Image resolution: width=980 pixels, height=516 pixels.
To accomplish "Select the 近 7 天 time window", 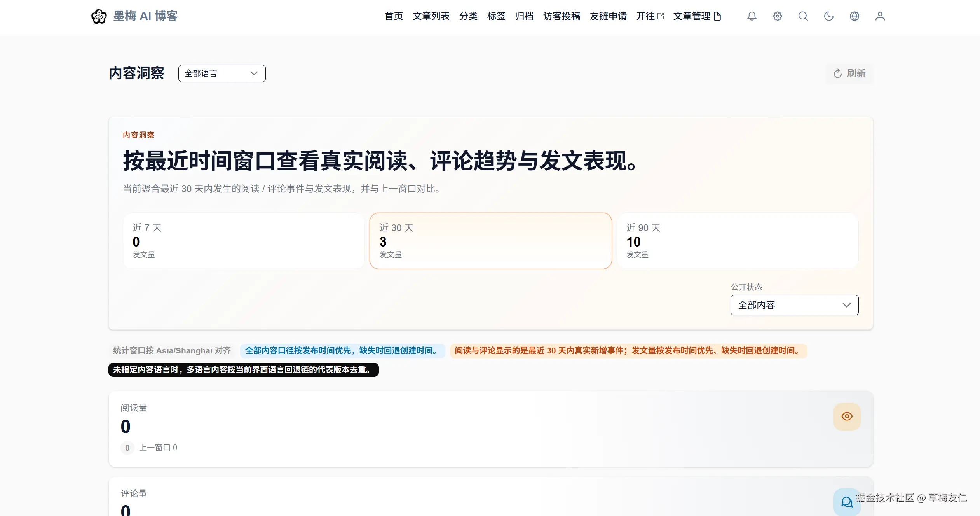I will (244, 241).
